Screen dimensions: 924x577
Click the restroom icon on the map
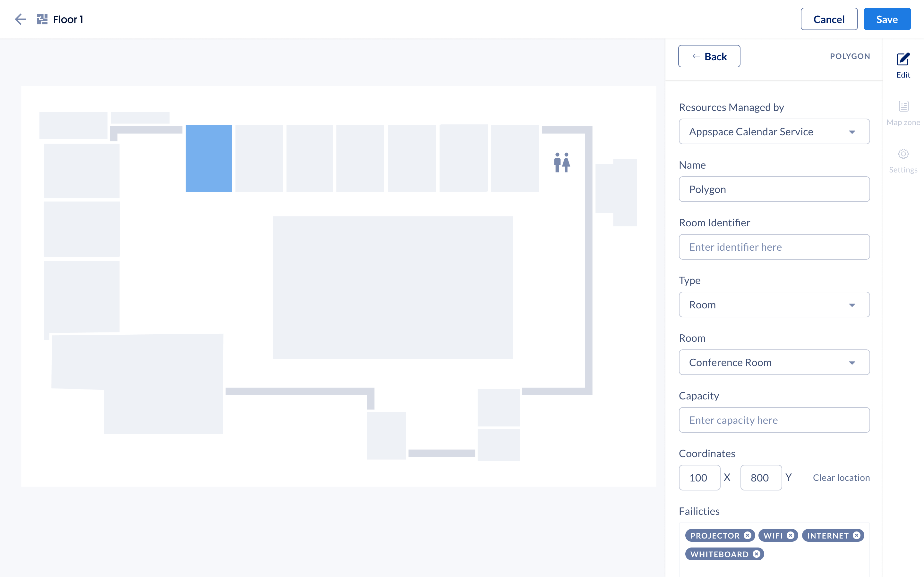click(562, 163)
